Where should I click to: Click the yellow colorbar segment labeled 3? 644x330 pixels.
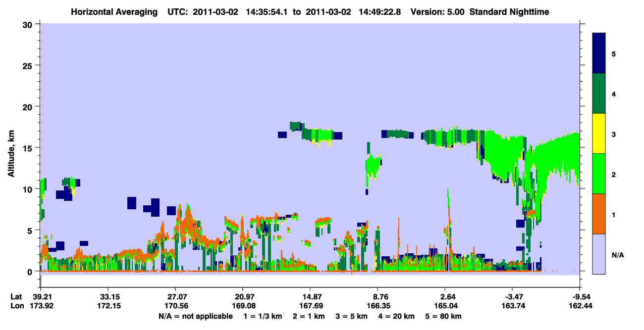tap(599, 134)
